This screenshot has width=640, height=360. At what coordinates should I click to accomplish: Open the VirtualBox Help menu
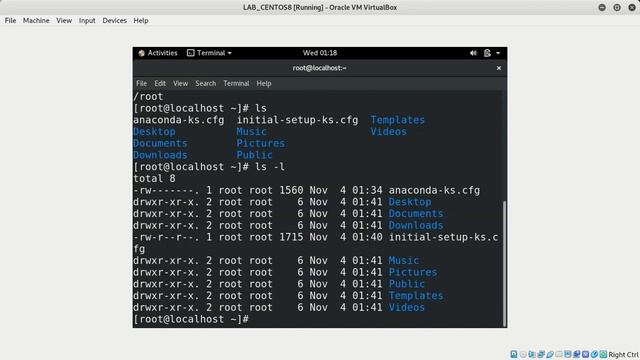coord(141,20)
